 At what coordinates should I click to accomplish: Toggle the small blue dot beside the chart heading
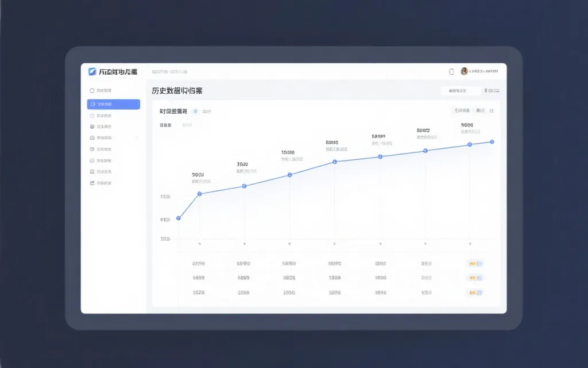195,111
